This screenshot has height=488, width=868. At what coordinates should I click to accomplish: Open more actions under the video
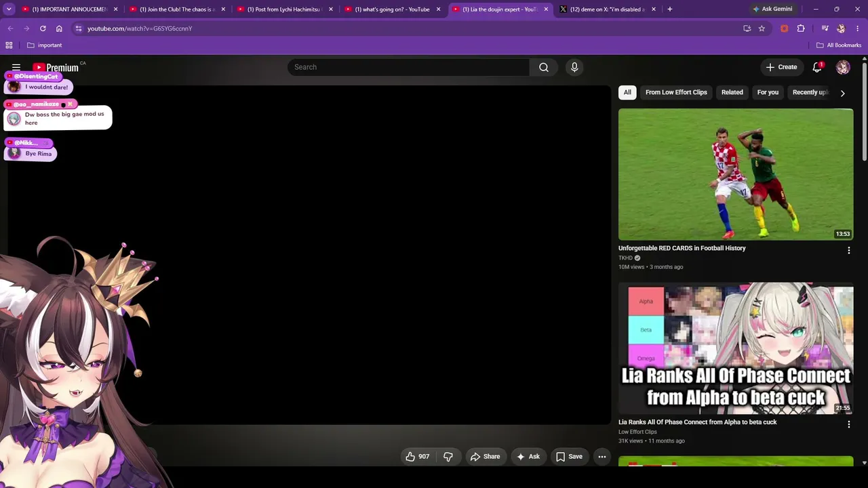(601, 457)
